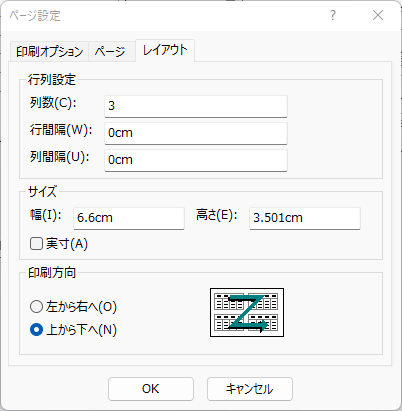Open help with the question mark icon
The width and height of the screenshot is (402, 411).
[333, 15]
